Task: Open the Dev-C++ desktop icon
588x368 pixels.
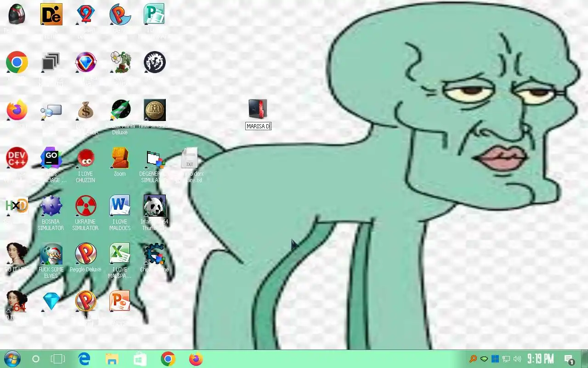Action: [17, 158]
